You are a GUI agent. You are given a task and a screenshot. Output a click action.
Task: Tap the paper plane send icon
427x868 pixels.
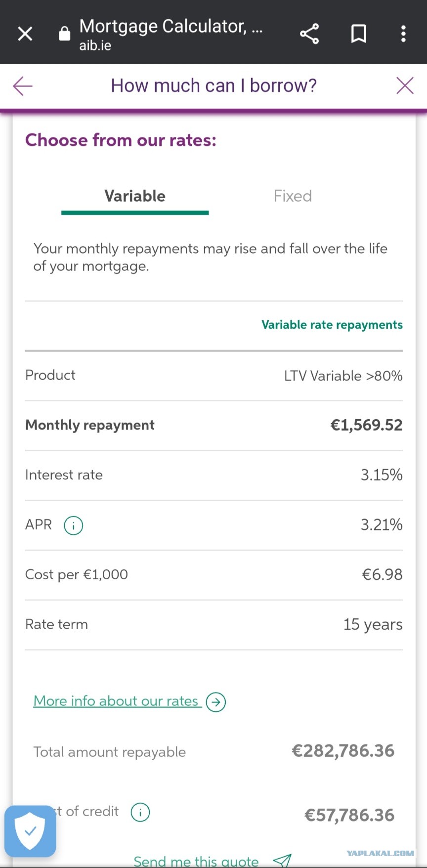click(282, 861)
